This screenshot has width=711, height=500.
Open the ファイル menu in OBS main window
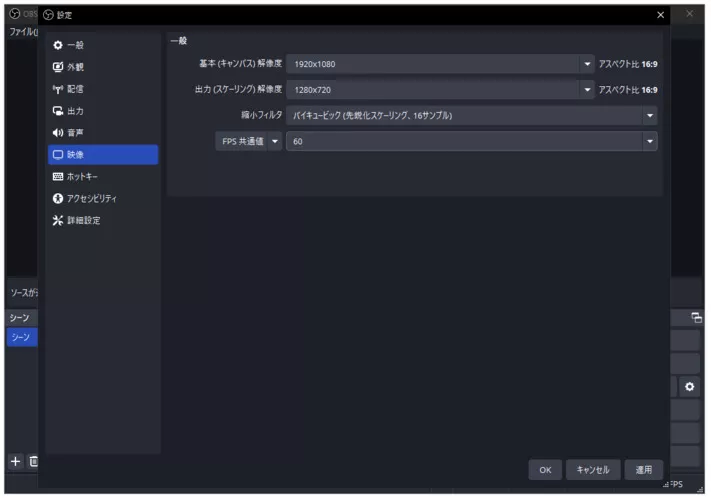(x=24, y=32)
